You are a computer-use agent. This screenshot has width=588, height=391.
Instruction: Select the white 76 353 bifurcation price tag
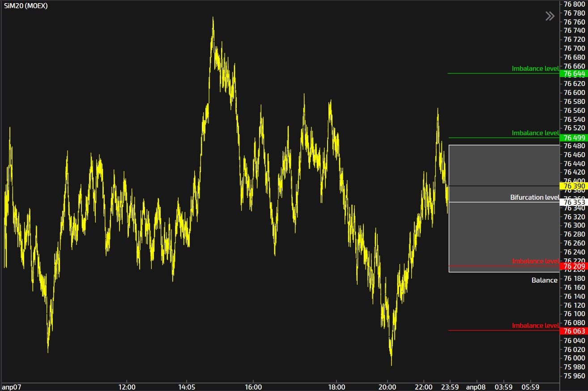(574, 202)
